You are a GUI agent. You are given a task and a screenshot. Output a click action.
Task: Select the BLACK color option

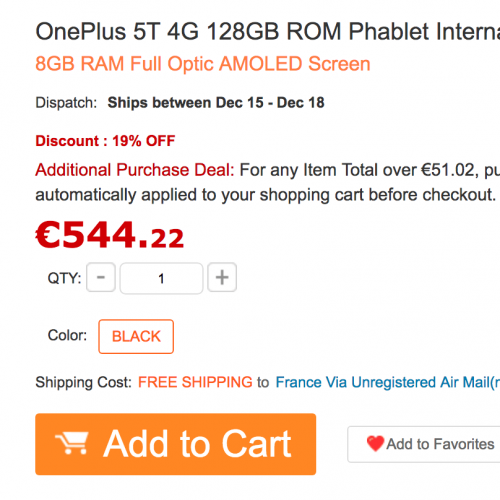click(136, 336)
